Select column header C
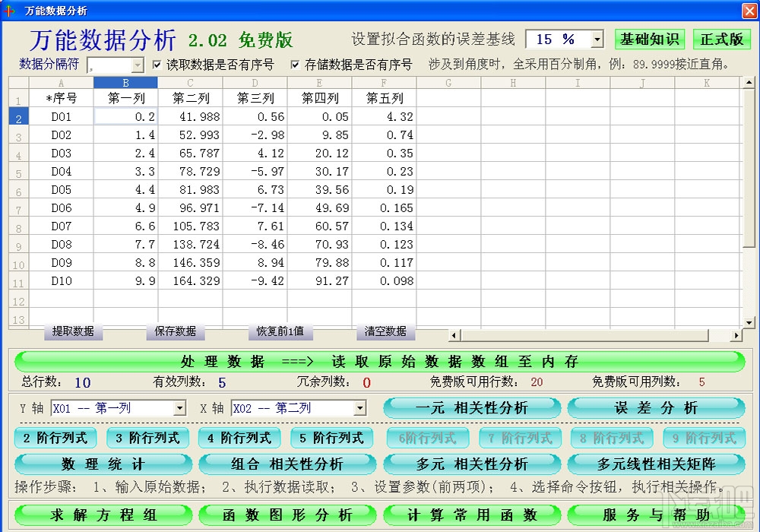This screenshot has height=532, width=760. (190, 83)
